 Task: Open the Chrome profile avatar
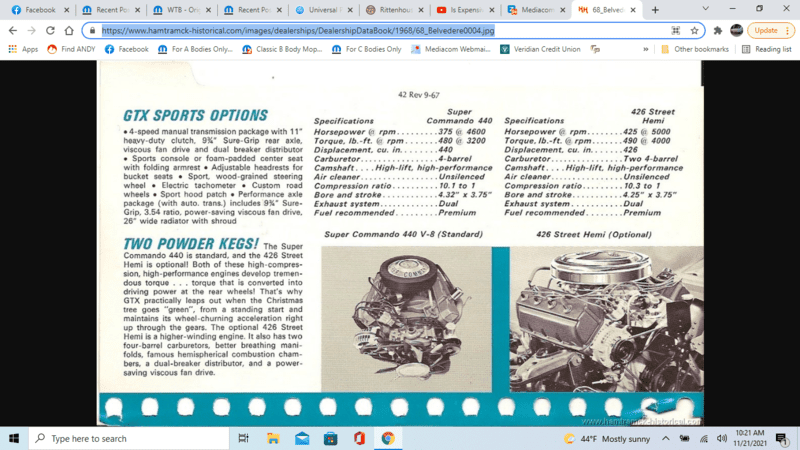pos(736,31)
